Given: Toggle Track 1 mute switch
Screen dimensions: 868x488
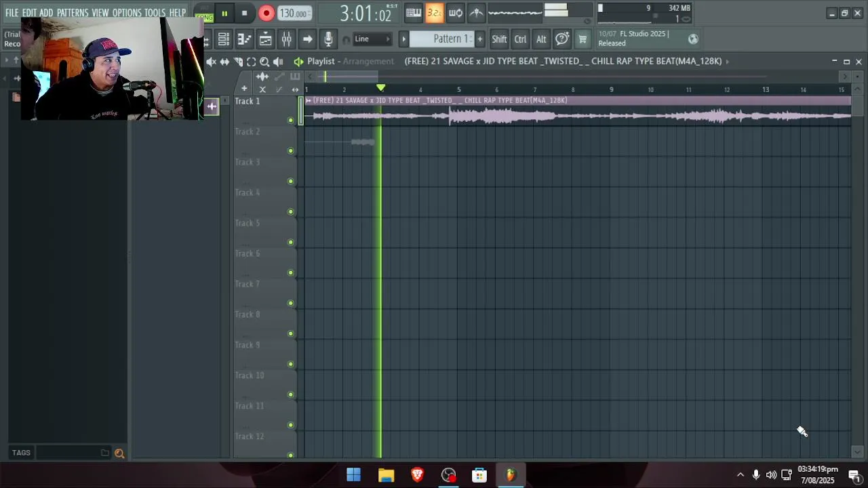Looking at the screenshot, I should tap(291, 120).
